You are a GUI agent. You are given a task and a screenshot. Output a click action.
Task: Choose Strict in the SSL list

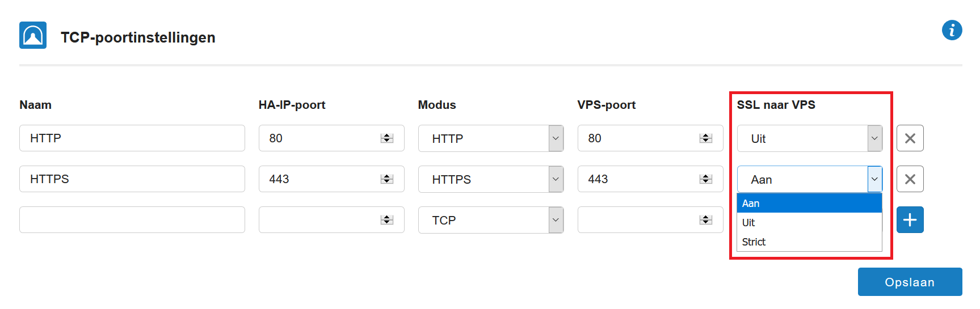809,242
